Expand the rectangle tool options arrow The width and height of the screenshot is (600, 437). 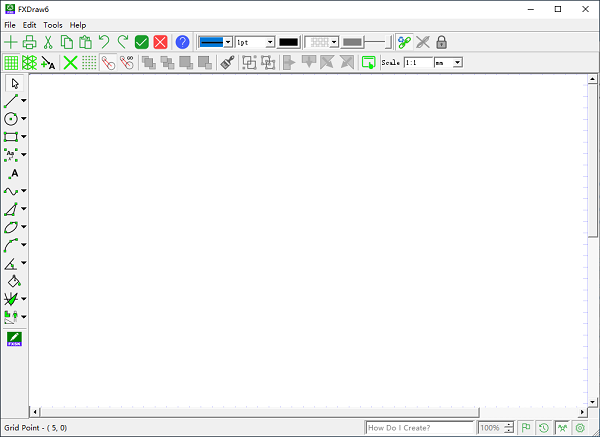24,137
